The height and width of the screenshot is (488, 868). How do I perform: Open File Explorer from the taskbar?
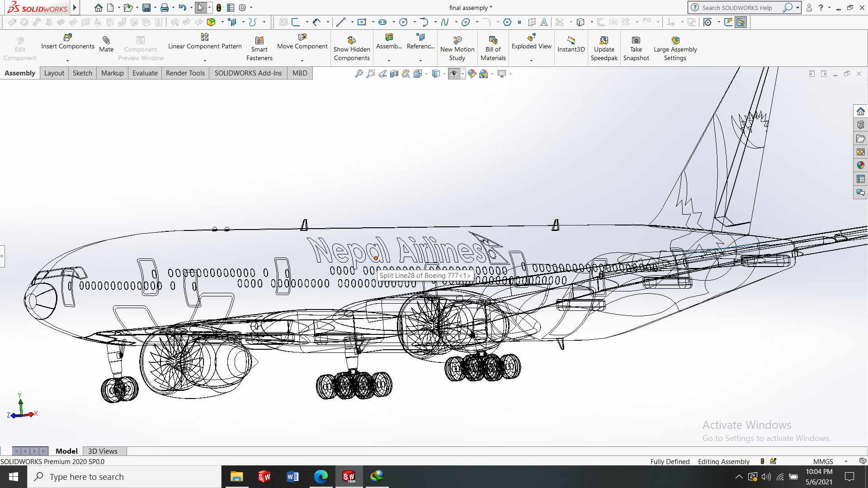pos(236,477)
